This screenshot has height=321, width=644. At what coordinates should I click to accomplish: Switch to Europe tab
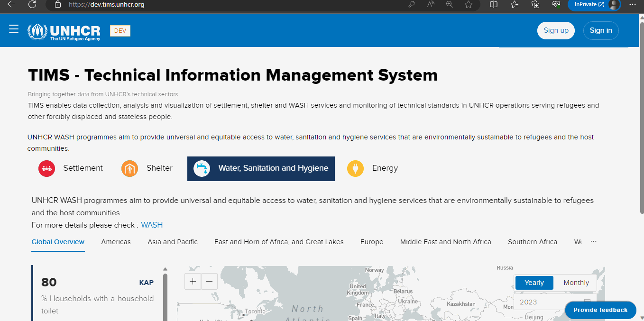372,242
